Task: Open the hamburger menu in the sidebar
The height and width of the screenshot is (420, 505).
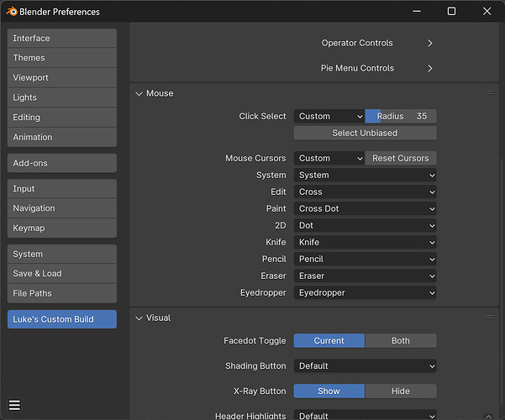Action: coord(14,405)
